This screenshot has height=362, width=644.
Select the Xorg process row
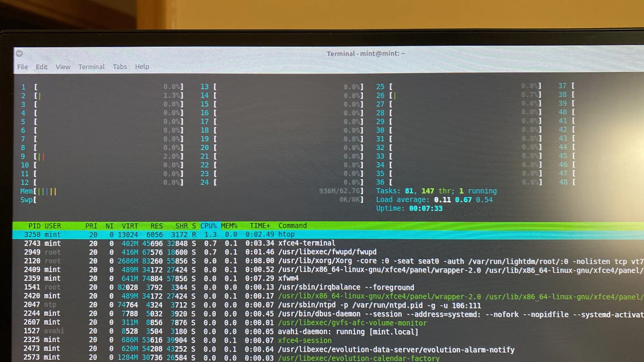click(x=315, y=261)
